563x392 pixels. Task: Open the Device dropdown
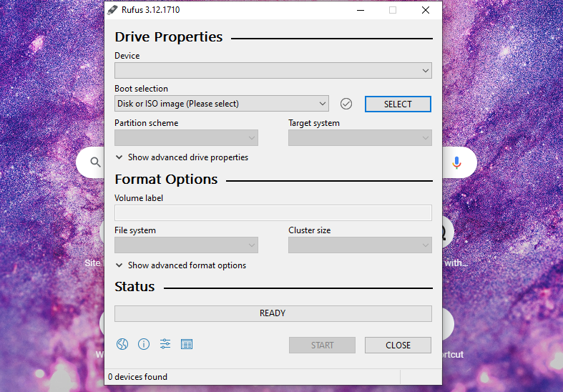click(273, 70)
